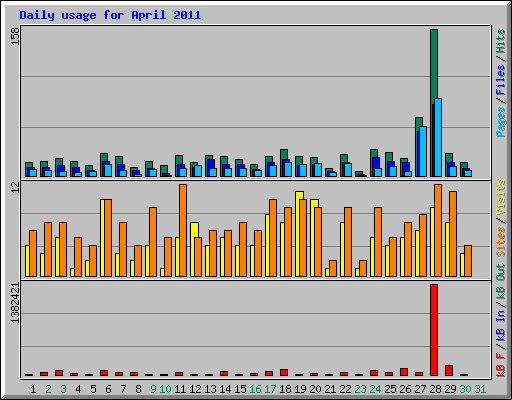The image size is (512, 400).
Task: Select the tall red kB bar for day 28
Action: pos(434,330)
